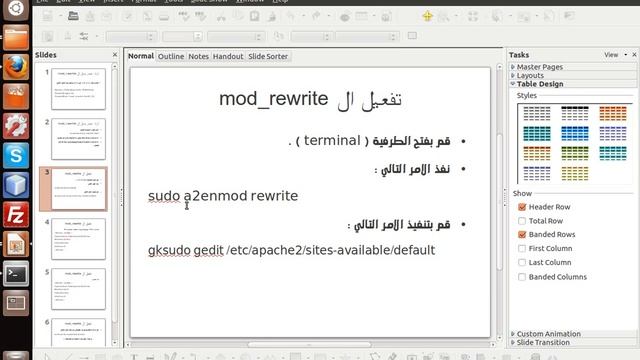Open the line color dropdown in toolbar
Screen dimensions: 640x360
coord(234,37)
